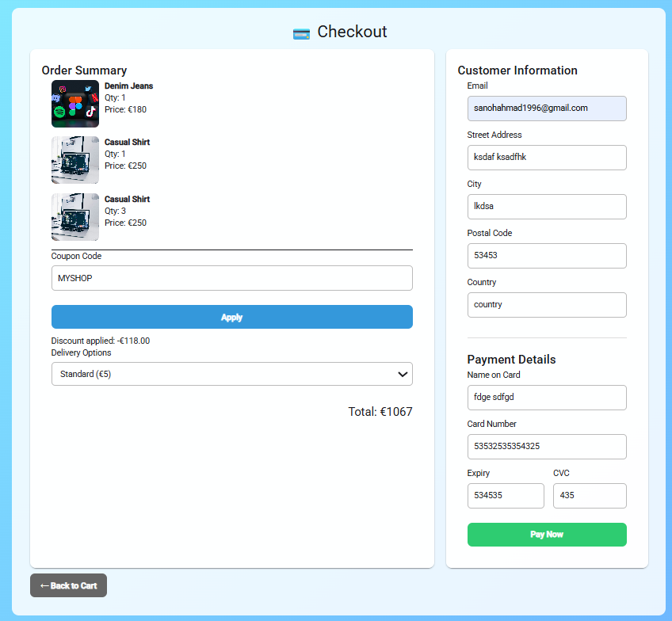Click the Denim Jeans product thumbnail

pyautogui.click(x=74, y=104)
